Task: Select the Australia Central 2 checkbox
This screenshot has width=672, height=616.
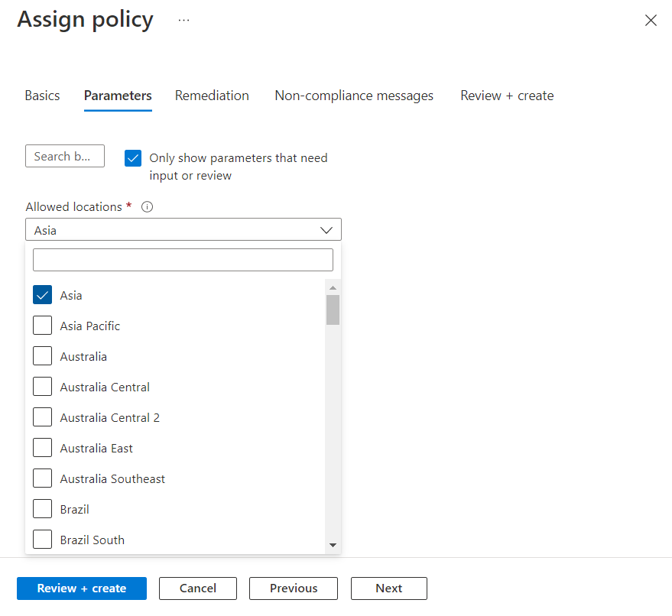Action: coord(43,417)
